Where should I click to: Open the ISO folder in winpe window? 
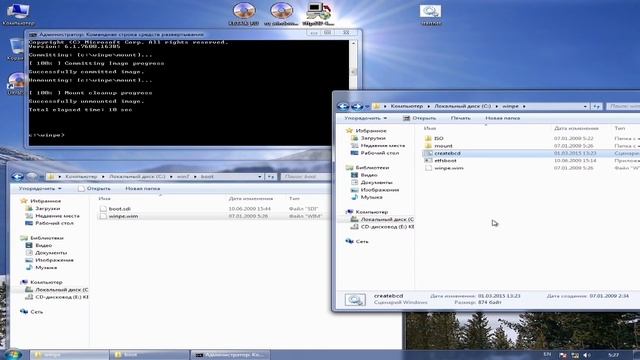[439, 138]
